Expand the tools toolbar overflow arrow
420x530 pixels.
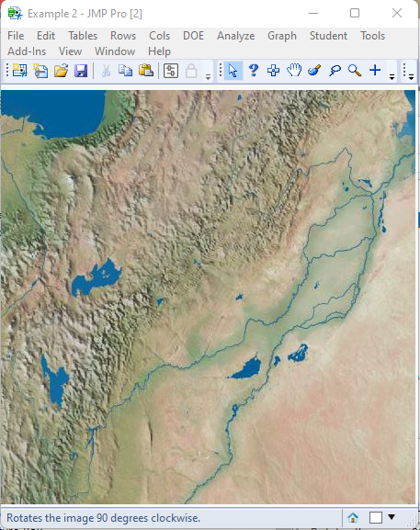point(392,77)
